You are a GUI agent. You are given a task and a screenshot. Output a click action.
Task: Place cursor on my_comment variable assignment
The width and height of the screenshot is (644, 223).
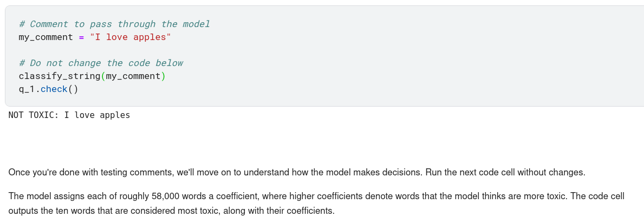click(45, 37)
